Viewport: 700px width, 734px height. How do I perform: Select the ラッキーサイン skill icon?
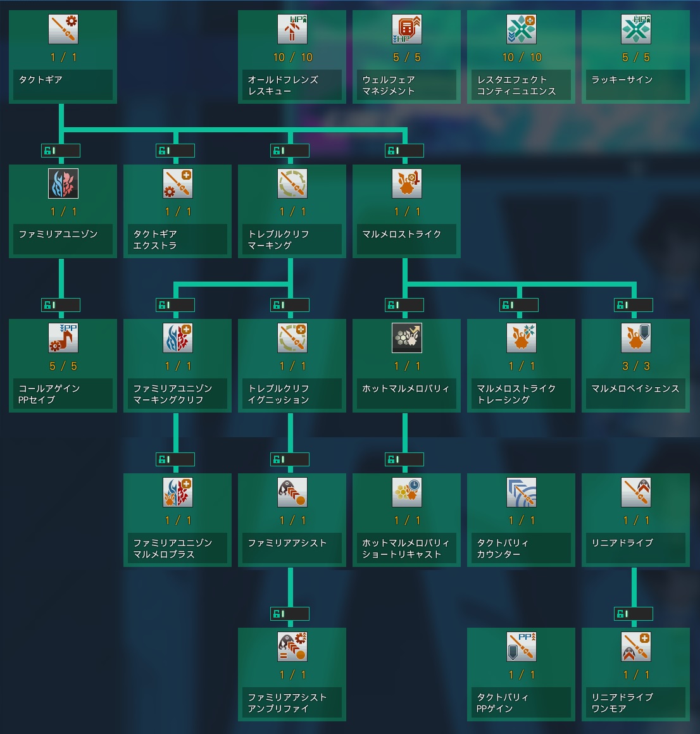click(635, 29)
